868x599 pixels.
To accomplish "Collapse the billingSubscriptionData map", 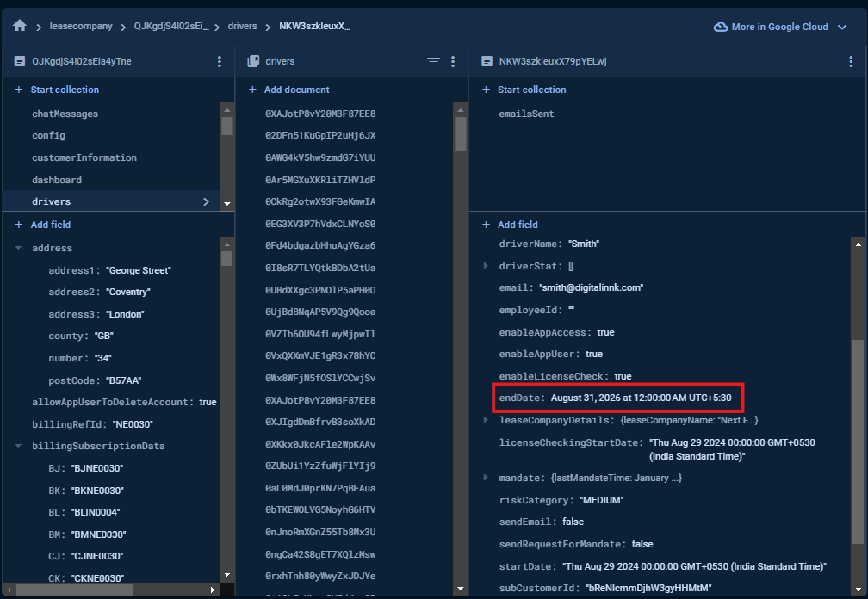I will tap(18, 446).
